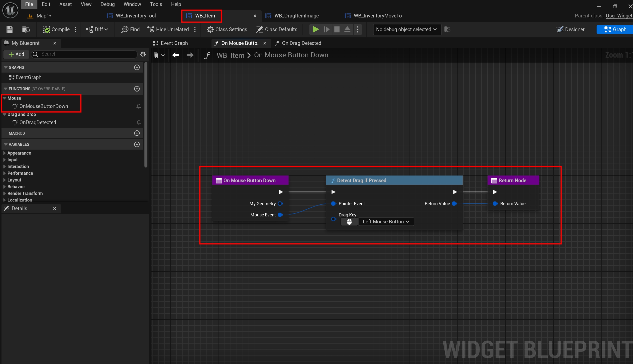Image resolution: width=633 pixels, height=364 pixels.
Task: Click the My Blueprint search field
Action: coord(85,54)
